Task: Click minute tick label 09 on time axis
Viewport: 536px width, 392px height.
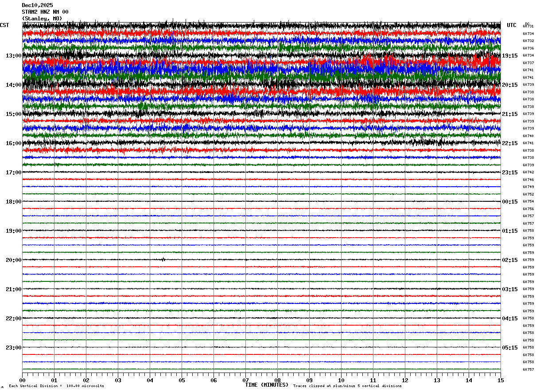Action: [309, 380]
